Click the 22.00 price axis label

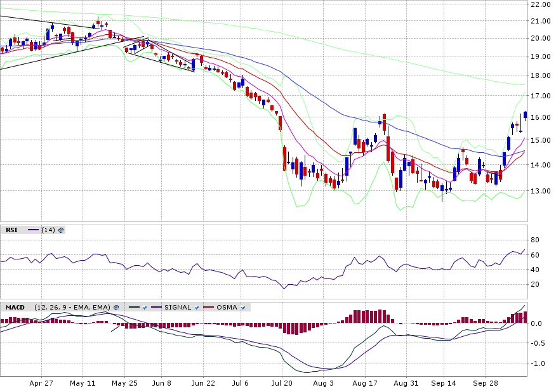coord(541,4)
